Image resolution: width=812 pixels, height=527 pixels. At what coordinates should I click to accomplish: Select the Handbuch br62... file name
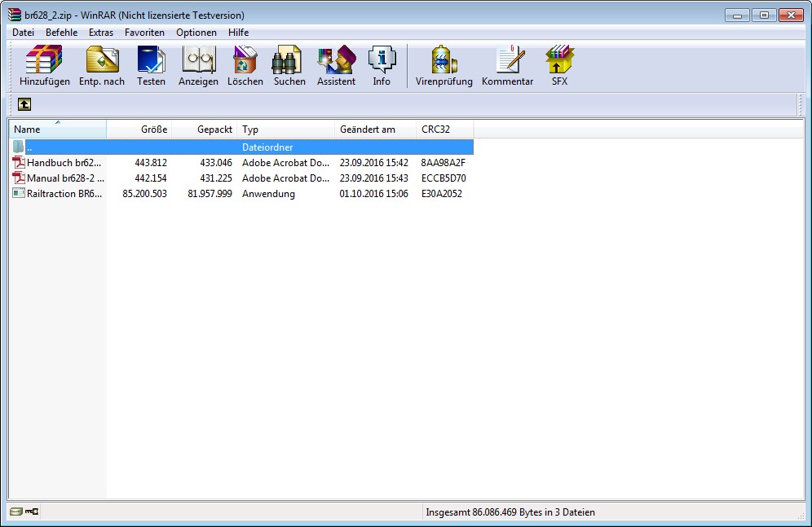coord(64,162)
